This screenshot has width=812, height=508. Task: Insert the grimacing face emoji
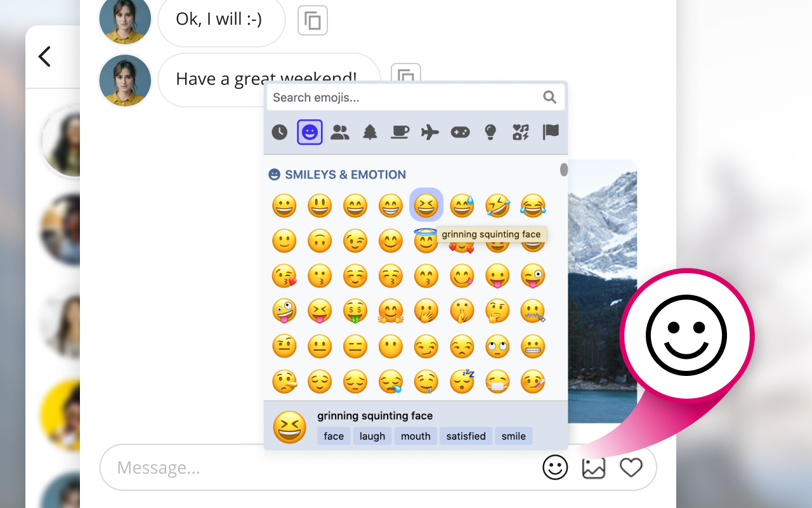tap(533, 347)
